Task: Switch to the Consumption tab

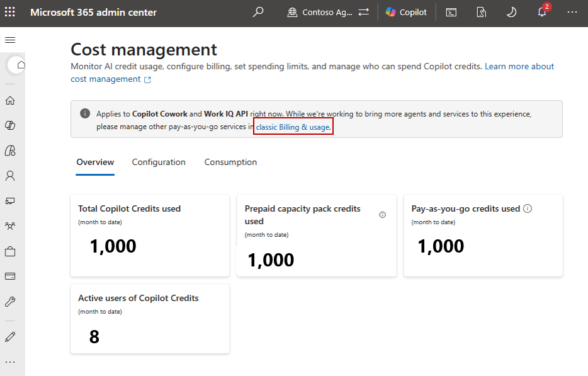Action: click(x=230, y=162)
